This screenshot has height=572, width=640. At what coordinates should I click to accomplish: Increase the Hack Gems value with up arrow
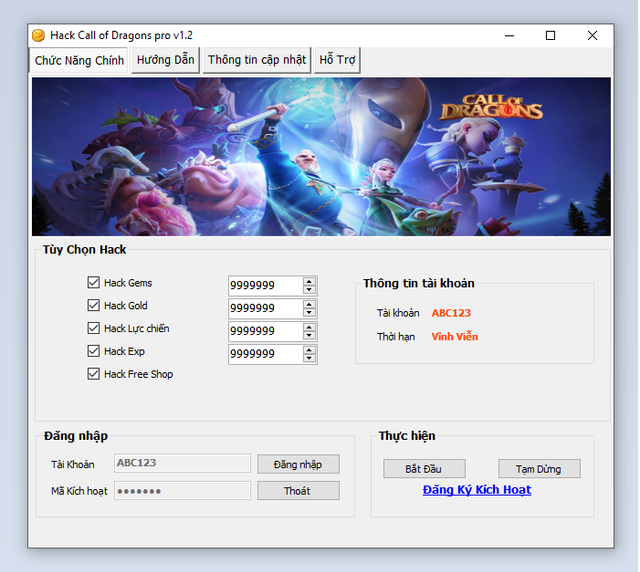310,281
